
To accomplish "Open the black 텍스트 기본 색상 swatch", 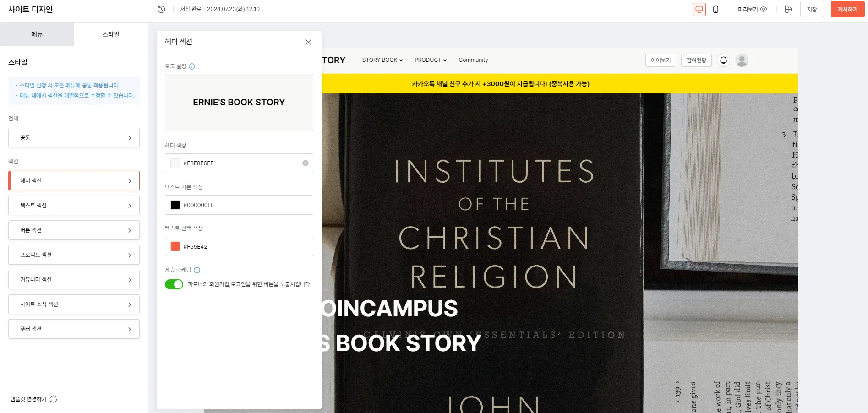I will (175, 205).
